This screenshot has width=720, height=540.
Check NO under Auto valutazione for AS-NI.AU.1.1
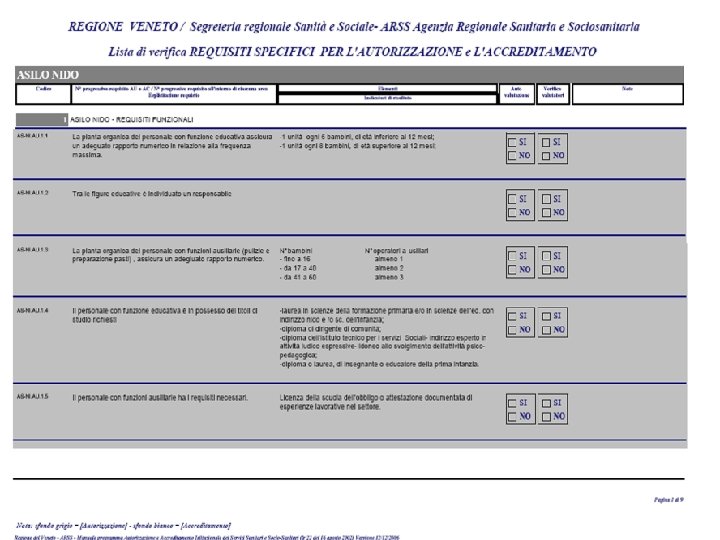(512, 156)
